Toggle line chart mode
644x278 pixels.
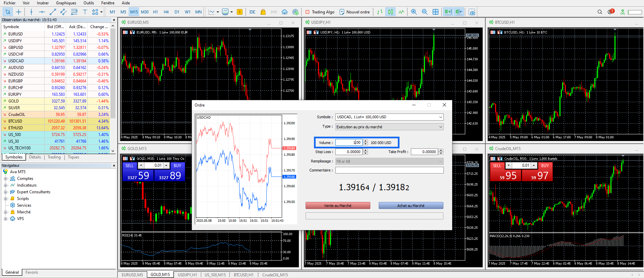[401, 12]
